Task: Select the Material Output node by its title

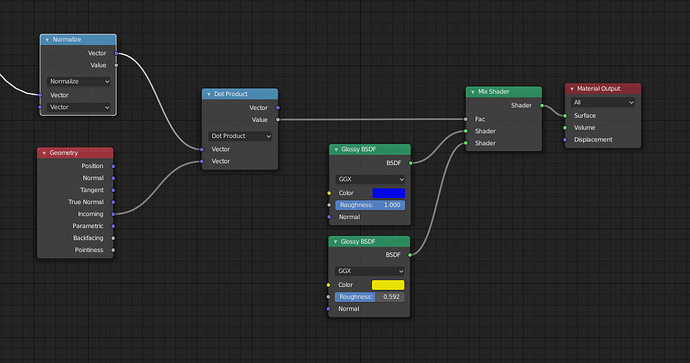Action: tap(598, 89)
